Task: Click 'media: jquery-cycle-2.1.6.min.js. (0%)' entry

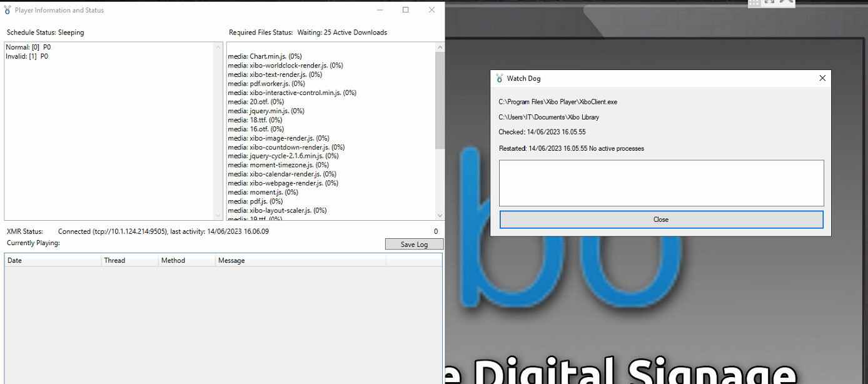Action: click(x=283, y=156)
